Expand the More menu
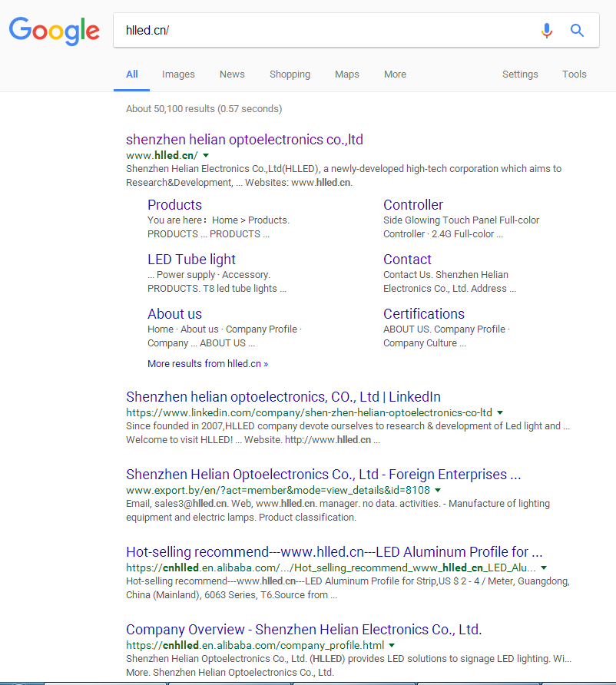The width and height of the screenshot is (616, 685). (x=395, y=74)
